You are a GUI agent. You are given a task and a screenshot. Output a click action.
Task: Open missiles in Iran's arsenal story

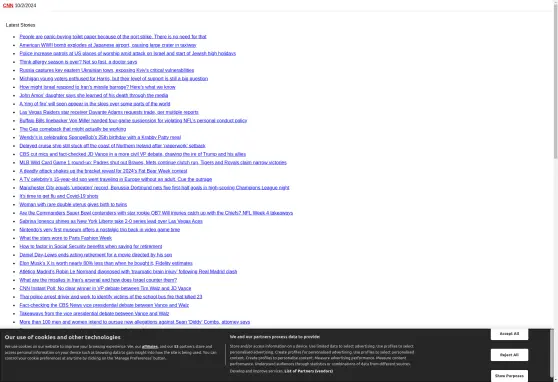click(x=98, y=280)
